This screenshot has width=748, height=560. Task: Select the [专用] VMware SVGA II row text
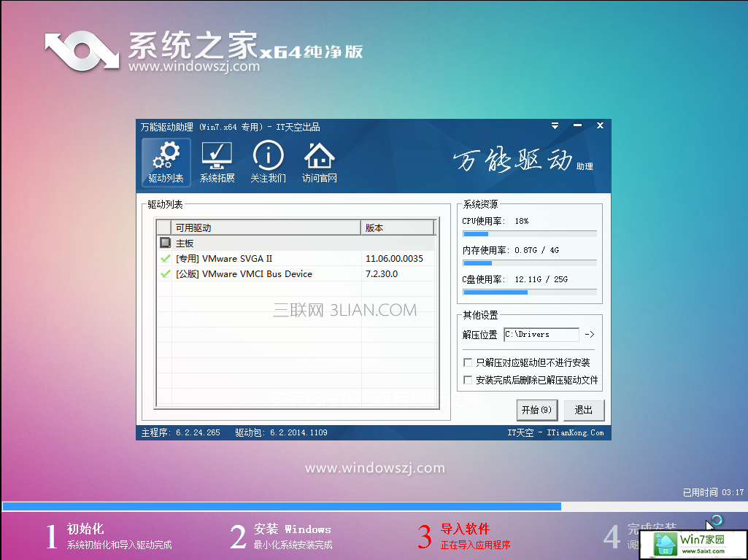coord(224,258)
